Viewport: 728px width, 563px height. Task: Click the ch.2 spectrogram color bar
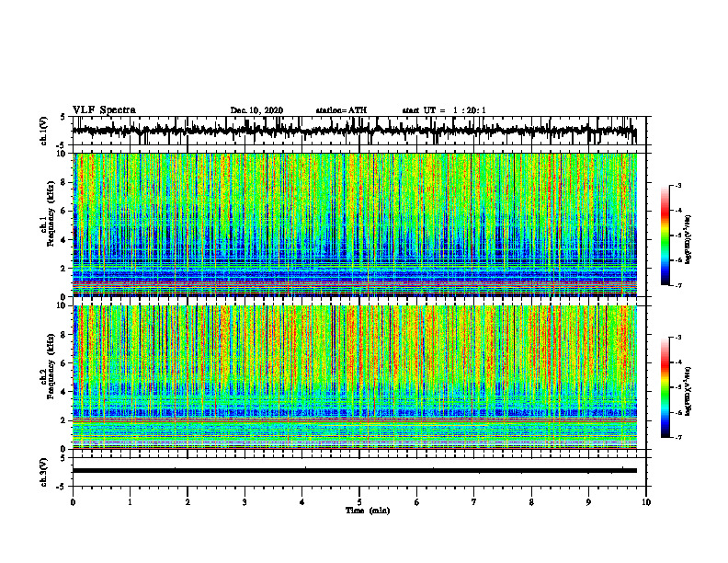pyautogui.click(x=665, y=387)
